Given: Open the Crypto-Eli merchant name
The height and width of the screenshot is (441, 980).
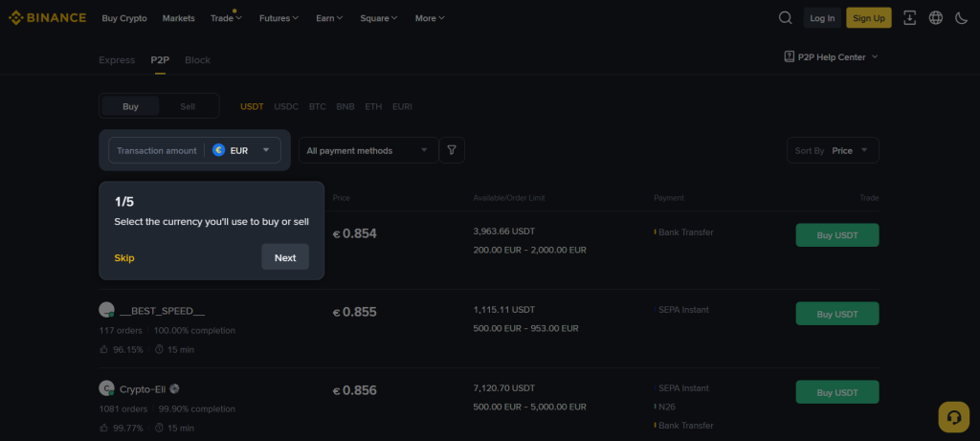Looking at the screenshot, I should (x=143, y=389).
